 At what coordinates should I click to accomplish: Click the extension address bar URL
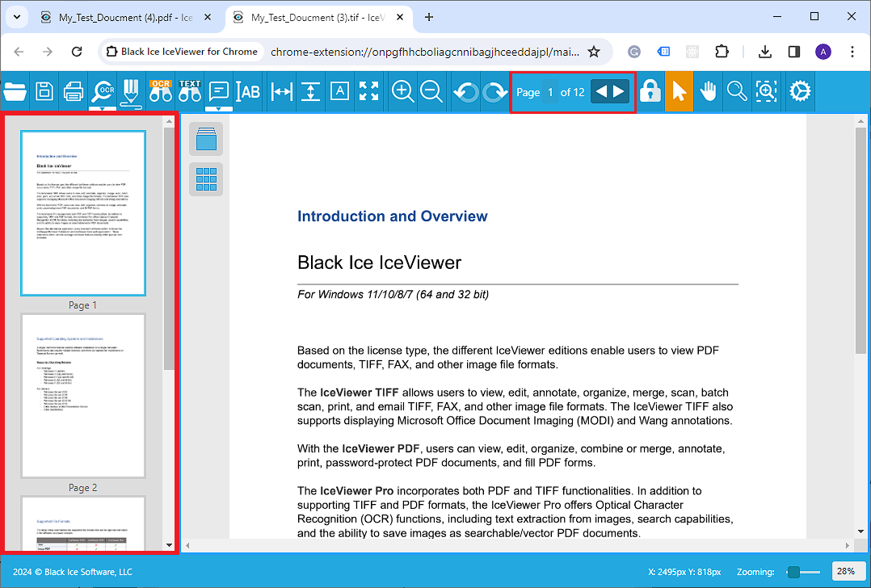click(424, 52)
